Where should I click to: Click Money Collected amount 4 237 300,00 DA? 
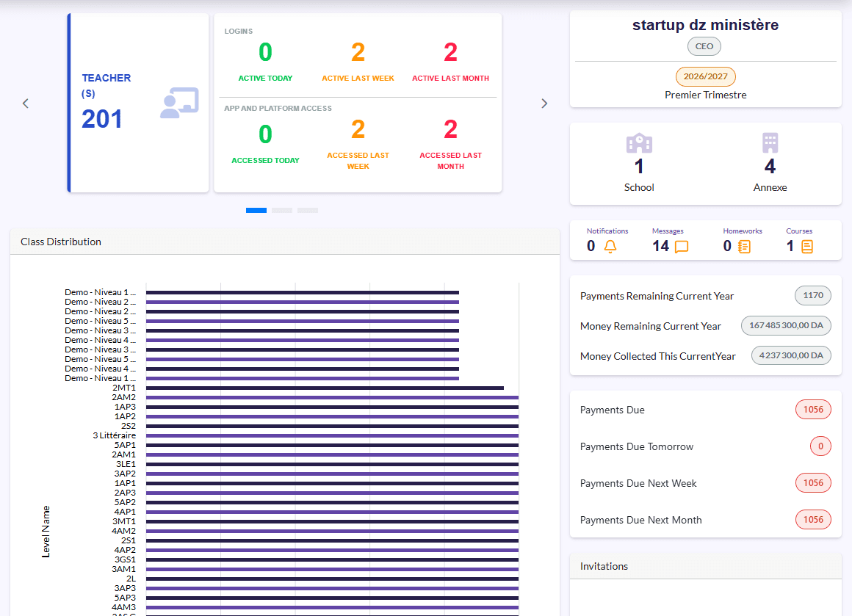(x=791, y=355)
